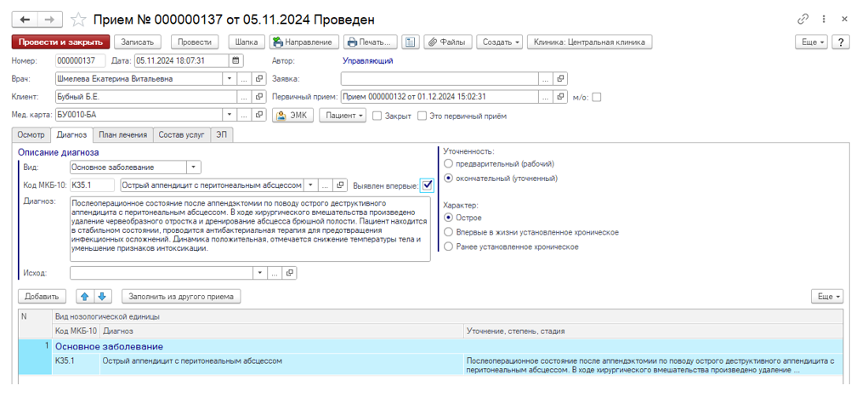Expand the Исход dropdown list
Viewport: 868px width, 397px height.
pos(260,273)
